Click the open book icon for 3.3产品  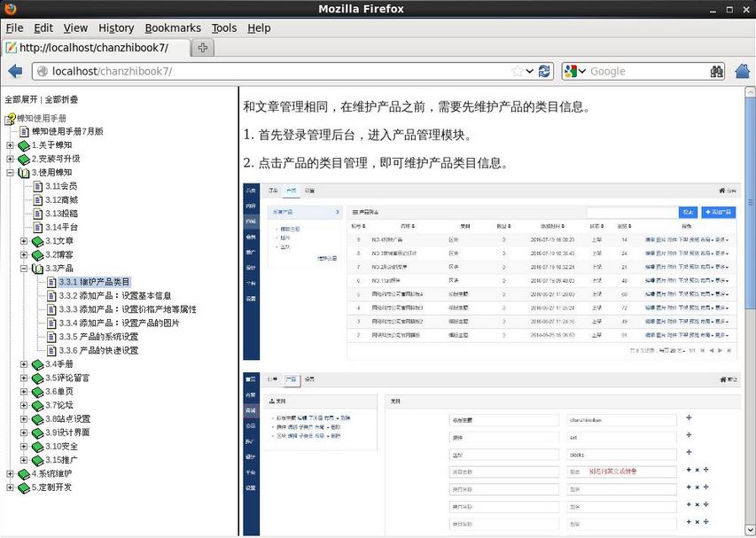(37, 269)
